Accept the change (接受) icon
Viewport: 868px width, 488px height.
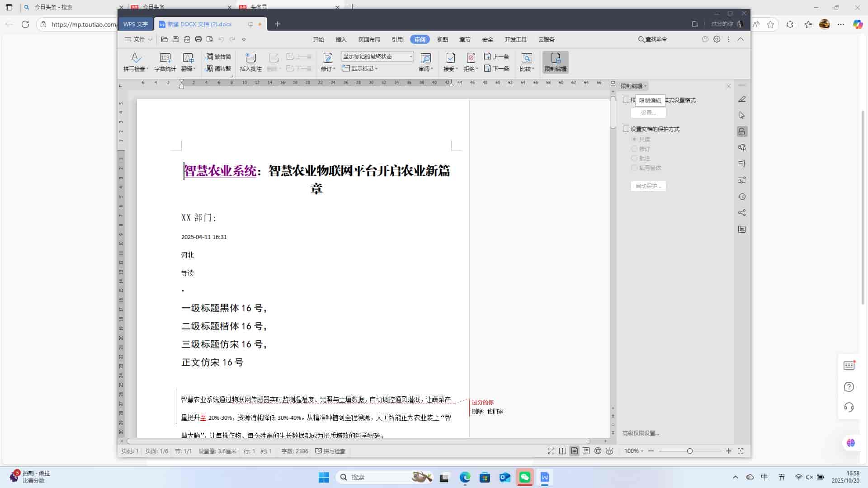450,58
